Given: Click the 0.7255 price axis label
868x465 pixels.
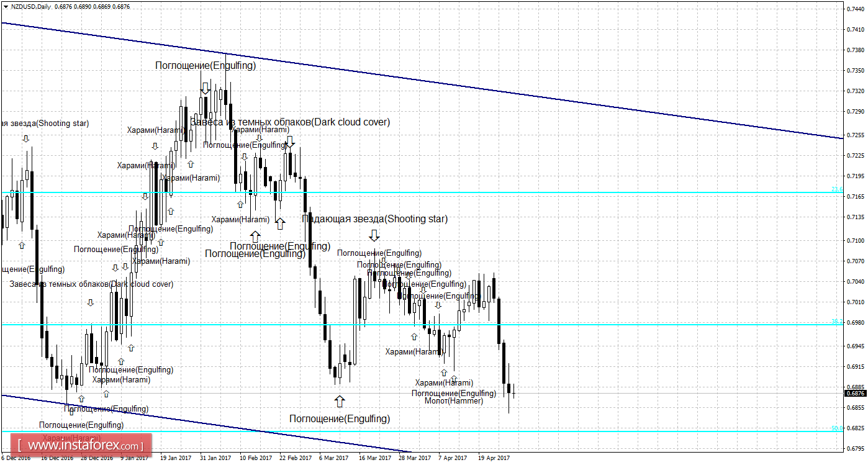Looking at the screenshot, I should pyautogui.click(x=856, y=135).
